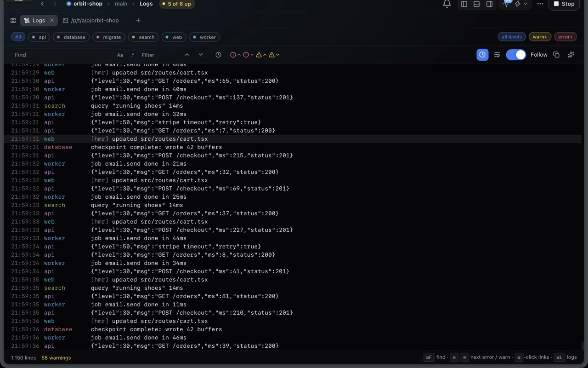
Task: Open the orbit-shop project breadcrumb
Action: (x=85, y=4)
